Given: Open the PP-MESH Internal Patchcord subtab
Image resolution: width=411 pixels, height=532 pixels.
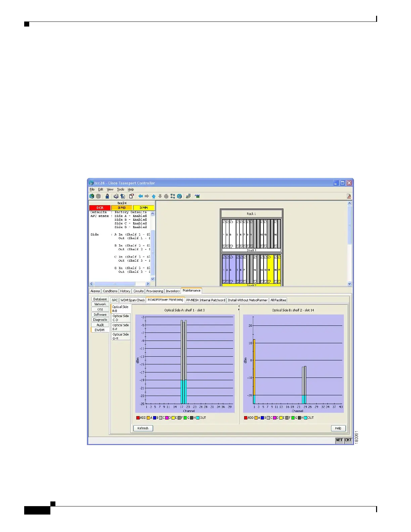Looking at the screenshot, I should pyautogui.click(x=205, y=300).
